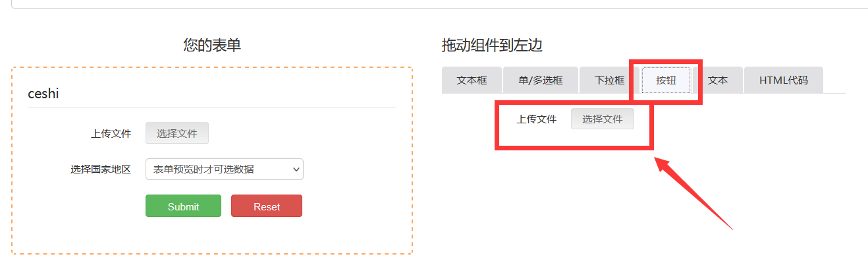Click the 按钮 components tab

point(666,80)
